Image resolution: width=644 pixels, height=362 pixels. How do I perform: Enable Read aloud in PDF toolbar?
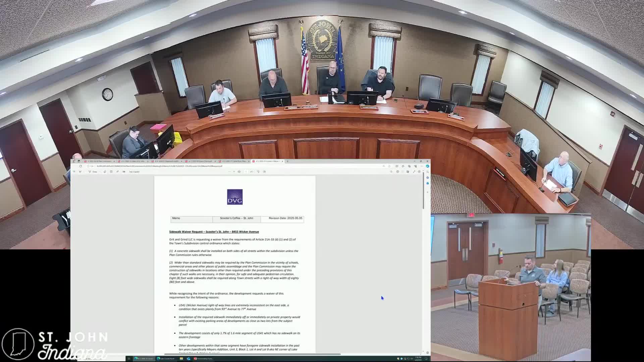[117, 172]
